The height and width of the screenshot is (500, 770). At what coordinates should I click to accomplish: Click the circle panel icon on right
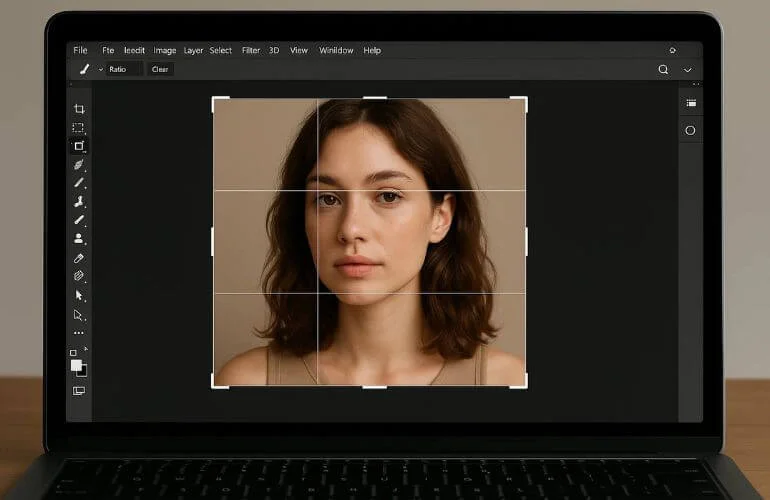690,130
